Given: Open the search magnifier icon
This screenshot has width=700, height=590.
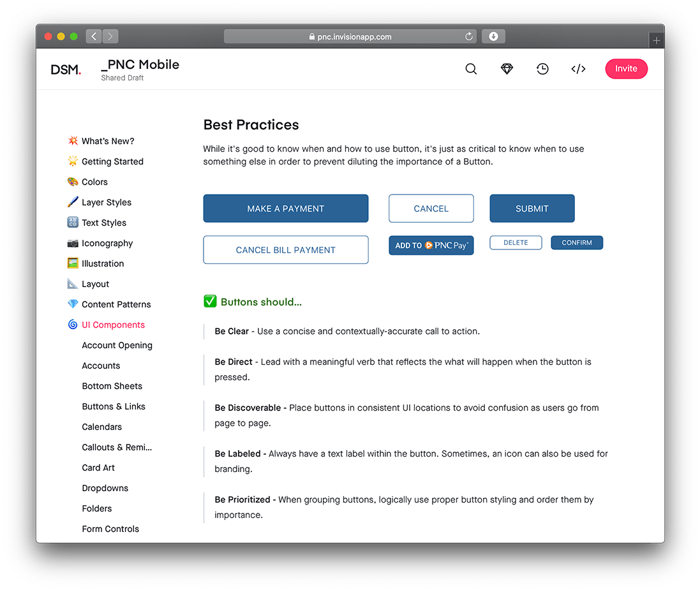Looking at the screenshot, I should (x=471, y=69).
